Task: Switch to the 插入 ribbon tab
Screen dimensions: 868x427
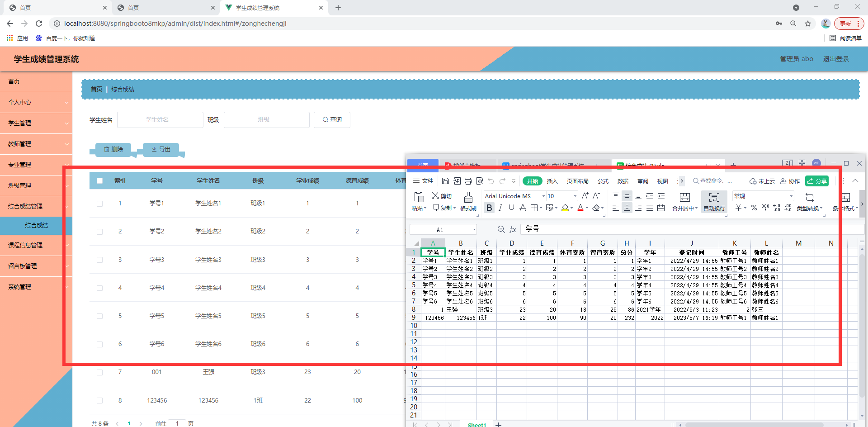Action: (x=552, y=180)
